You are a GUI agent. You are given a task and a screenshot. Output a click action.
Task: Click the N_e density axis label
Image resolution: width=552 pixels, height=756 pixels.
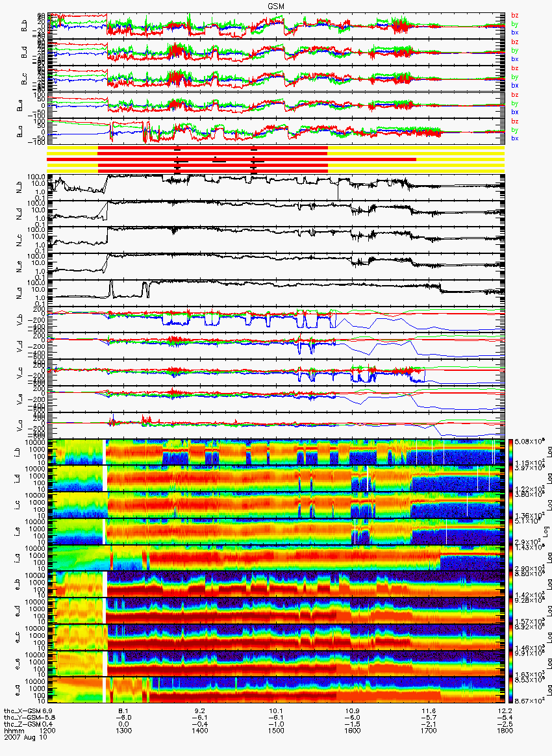(20, 266)
